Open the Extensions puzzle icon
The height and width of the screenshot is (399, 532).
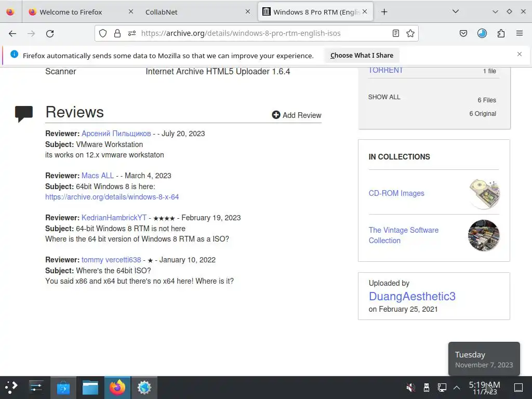[501, 33]
